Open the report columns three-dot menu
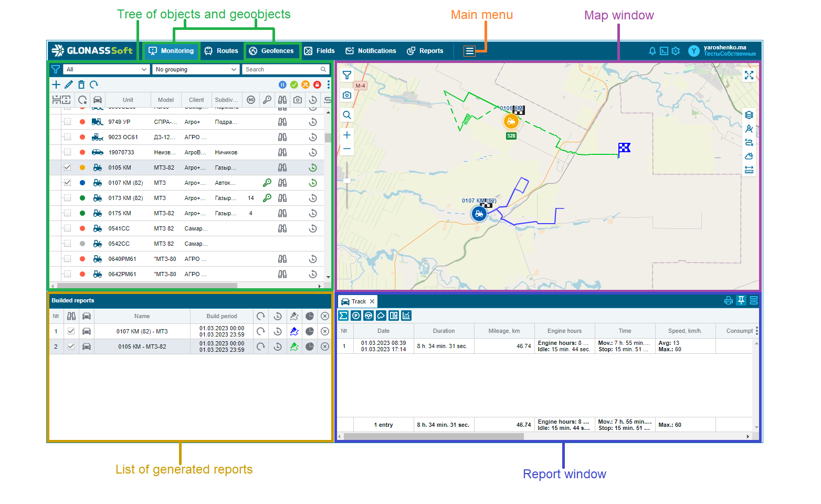Image resolution: width=821 pixels, height=504 pixels. tap(756, 331)
